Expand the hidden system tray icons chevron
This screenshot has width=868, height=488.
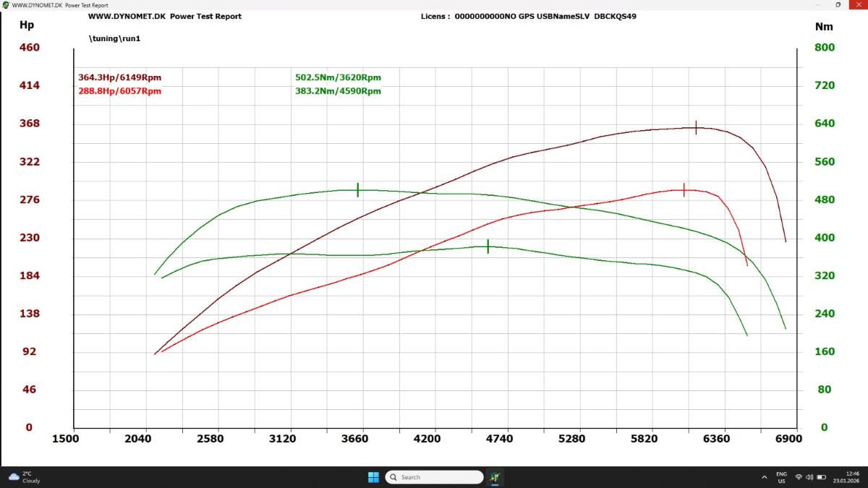[765, 477]
